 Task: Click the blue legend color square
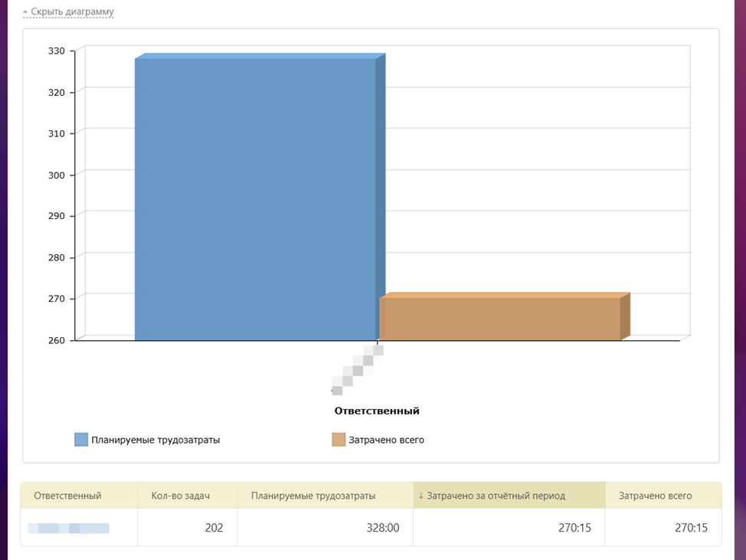(x=81, y=440)
